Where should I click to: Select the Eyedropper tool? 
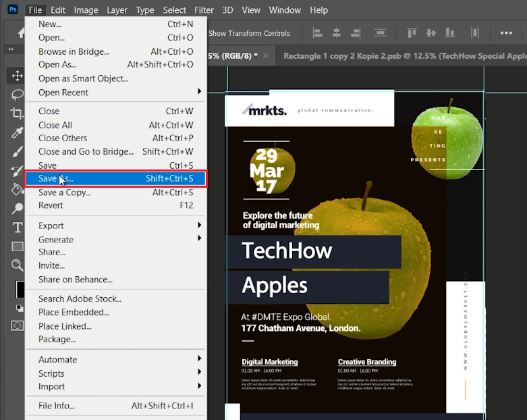[17, 132]
